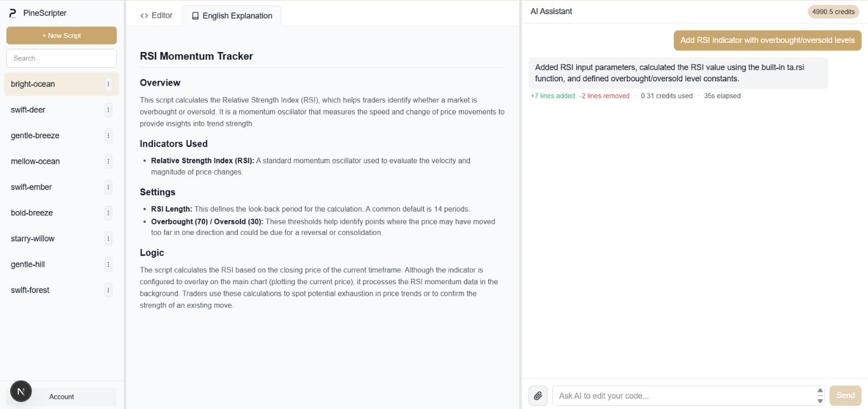
Task: Focus the Search scripts field
Action: click(x=61, y=59)
